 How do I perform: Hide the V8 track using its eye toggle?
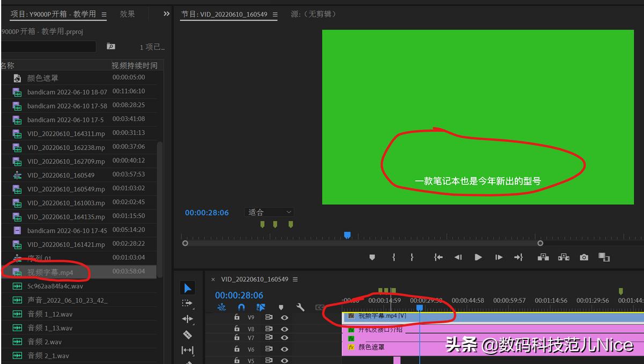(284, 328)
